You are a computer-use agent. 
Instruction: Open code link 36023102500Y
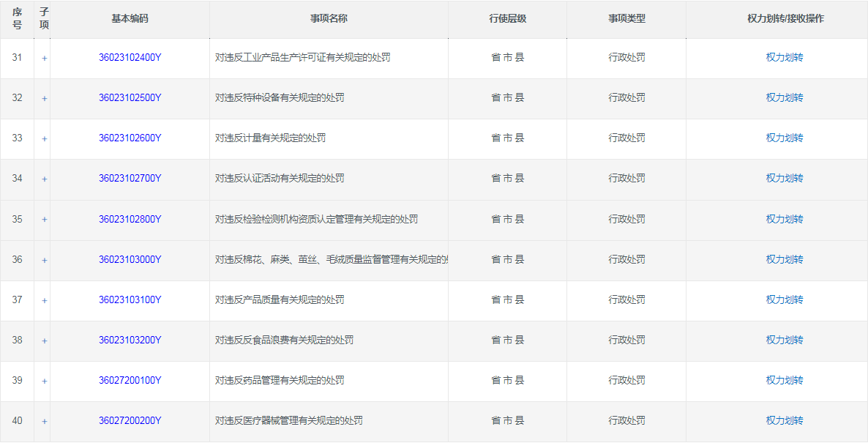click(x=130, y=97)
